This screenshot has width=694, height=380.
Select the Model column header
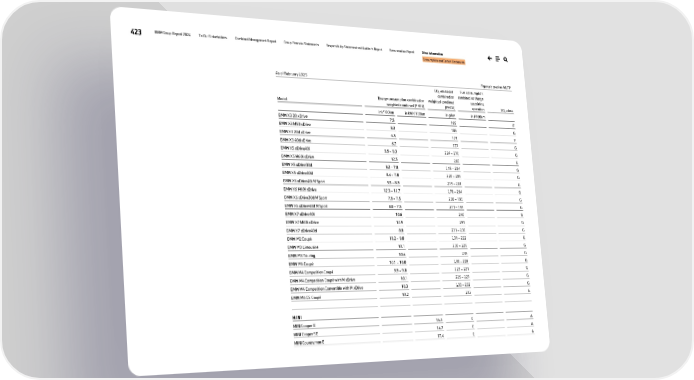pyautogui.click(x=282, y=99)
